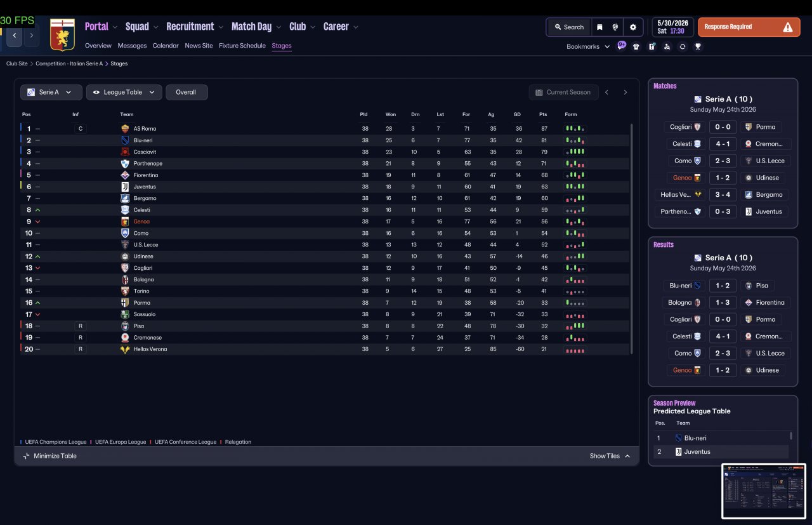Click the Search button
Viewport: 812px width, 525px height.
coord(569,27)
